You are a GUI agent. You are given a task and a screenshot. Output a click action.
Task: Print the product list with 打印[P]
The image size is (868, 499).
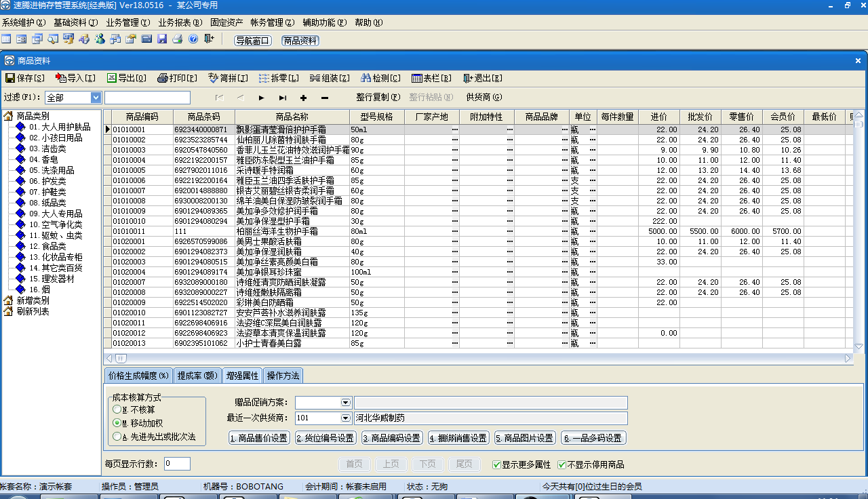tap(178, 78)
